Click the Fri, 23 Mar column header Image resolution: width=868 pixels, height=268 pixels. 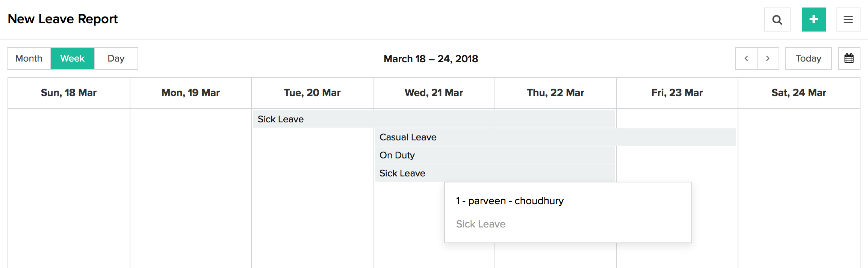coord(677,93)
